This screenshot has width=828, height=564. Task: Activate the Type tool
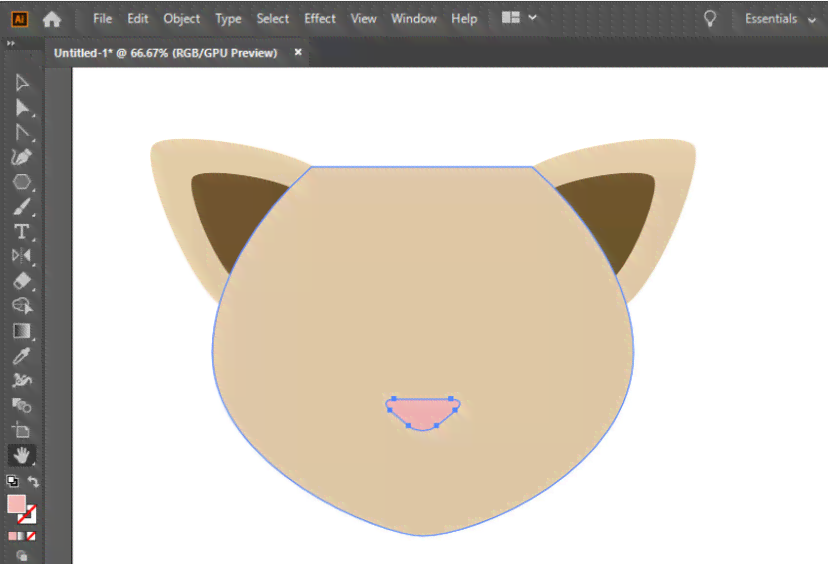pos(22,231)
